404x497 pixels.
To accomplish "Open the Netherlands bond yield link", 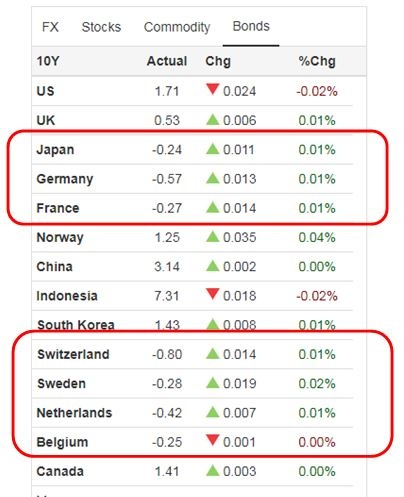I will pyautogui.click(x=74, y=413).
